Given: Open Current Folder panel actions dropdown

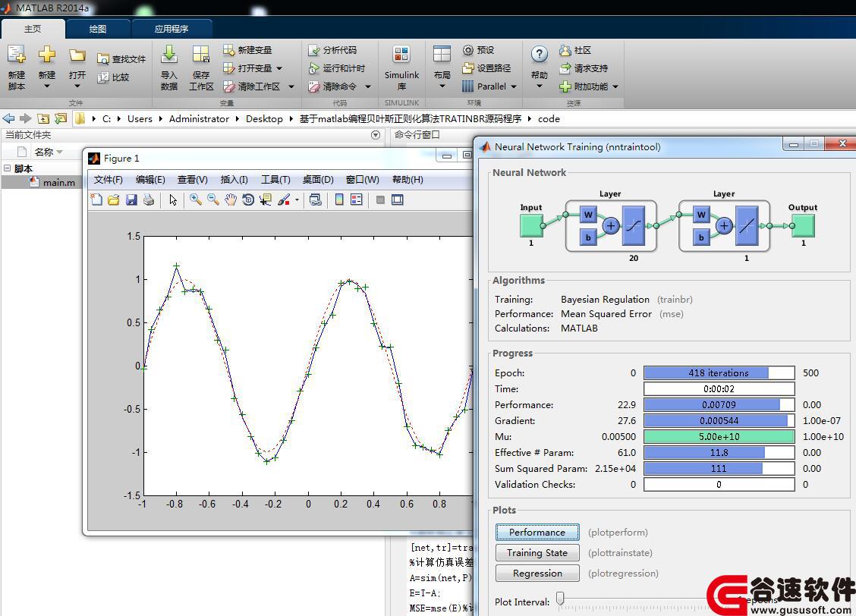Looking at the screenshot, I should tap(376, 135).
